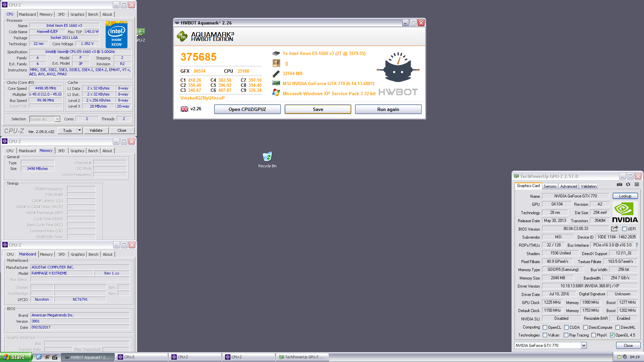Viewport: 644px width, 362px height.
Task: Click the UK flag language icon in Aquamark
Action: click(x=184, y=109)
